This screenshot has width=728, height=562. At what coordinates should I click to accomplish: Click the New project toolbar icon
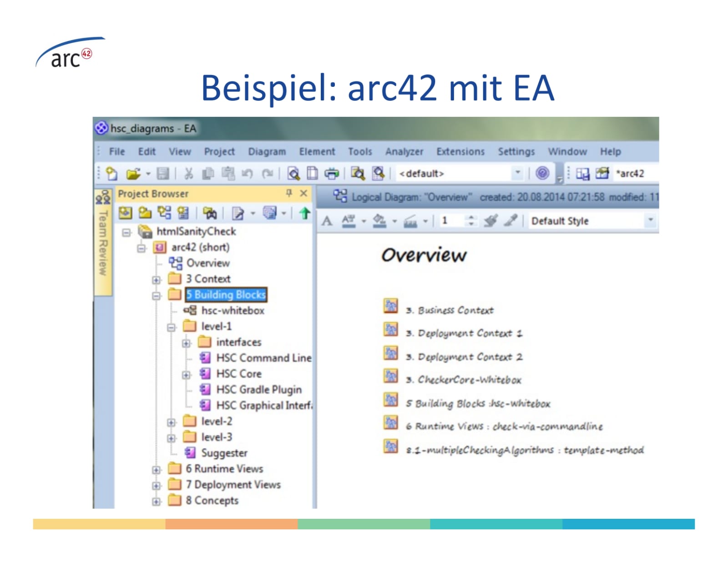pyautogui.click(x=111, y=174)
